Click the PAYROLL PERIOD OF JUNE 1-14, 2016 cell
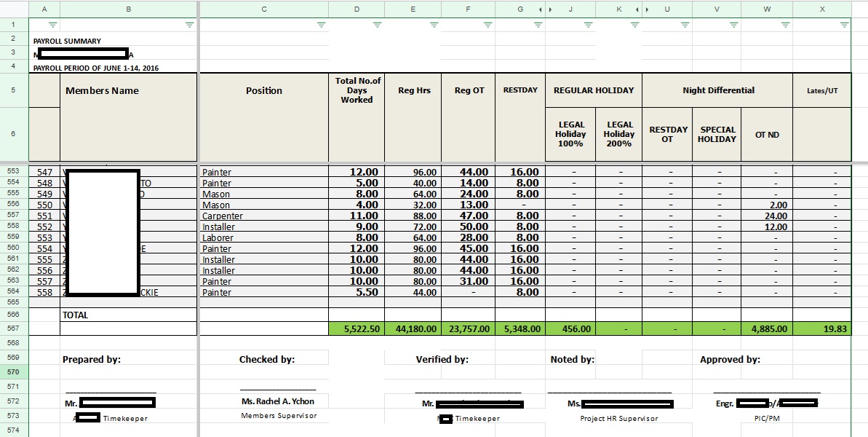Image resolution: width=868 pixels, height=437 pixels. (x=96, y=68)
